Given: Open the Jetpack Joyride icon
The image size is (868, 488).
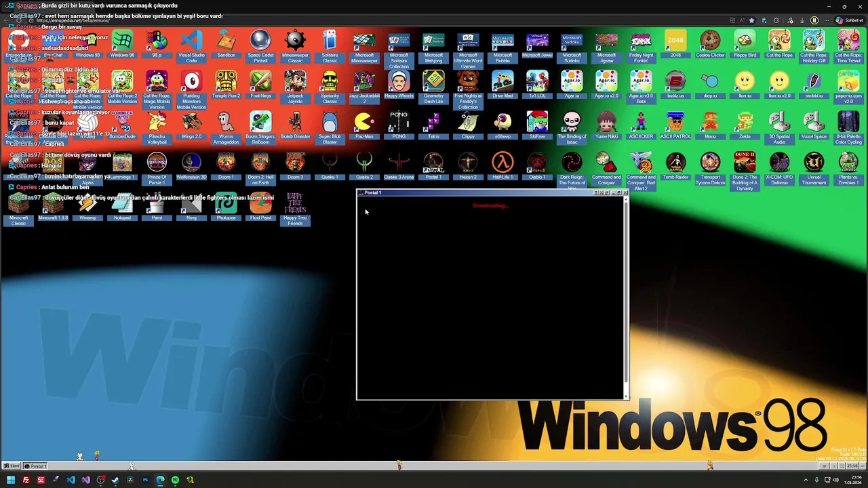Looking at the screenshot, I should pyautogui.click(x=295, y=87).
